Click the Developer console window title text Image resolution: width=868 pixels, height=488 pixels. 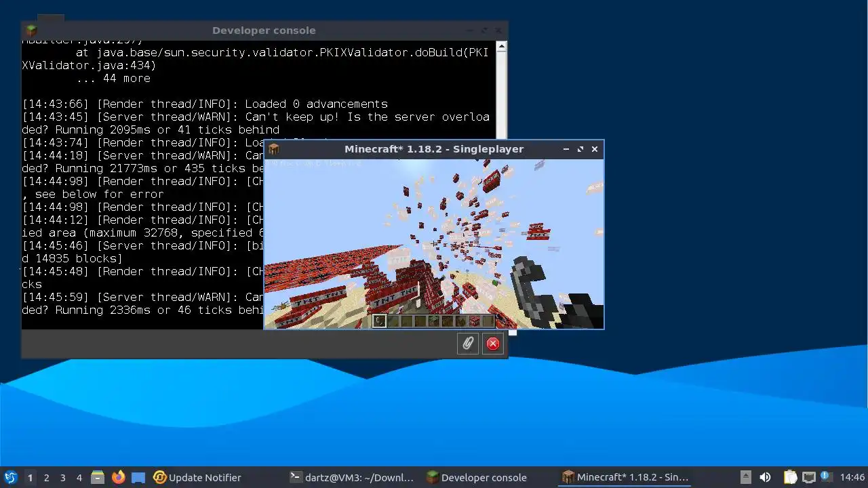(x=264, y=30)
